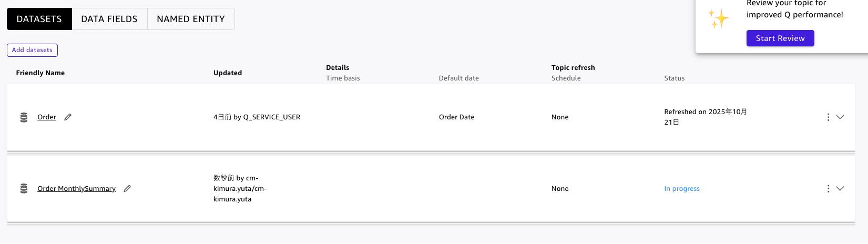Image resolution: width=868 pixels, height=244 pixels.
Task: Click the Updated column header
Action: coord(228,73)
